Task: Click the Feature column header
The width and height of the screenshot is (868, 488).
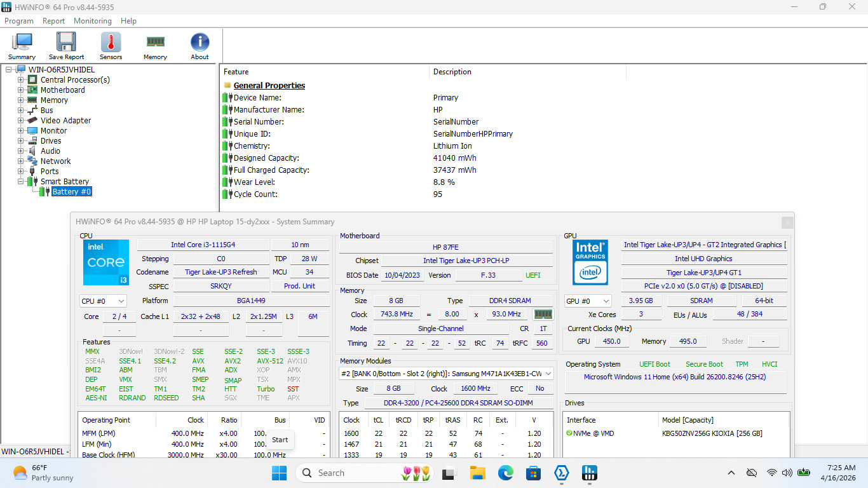Action: coord(325,72)
